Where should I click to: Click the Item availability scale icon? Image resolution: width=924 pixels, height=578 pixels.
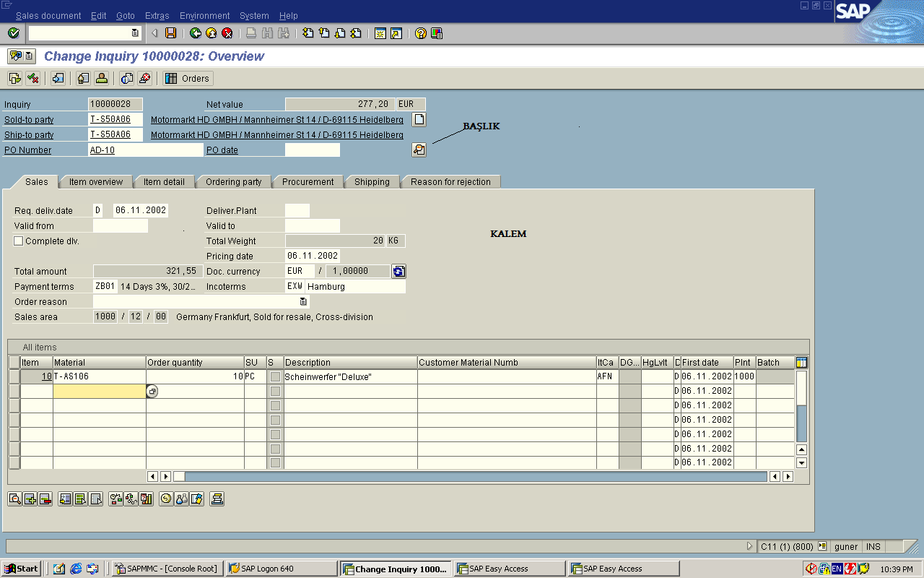(x=116, y=499)
